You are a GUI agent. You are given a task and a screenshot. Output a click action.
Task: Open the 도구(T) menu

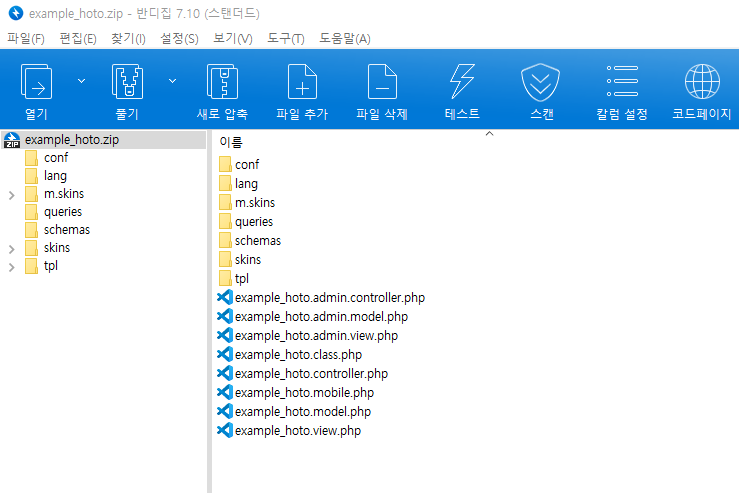click(286, 39)
